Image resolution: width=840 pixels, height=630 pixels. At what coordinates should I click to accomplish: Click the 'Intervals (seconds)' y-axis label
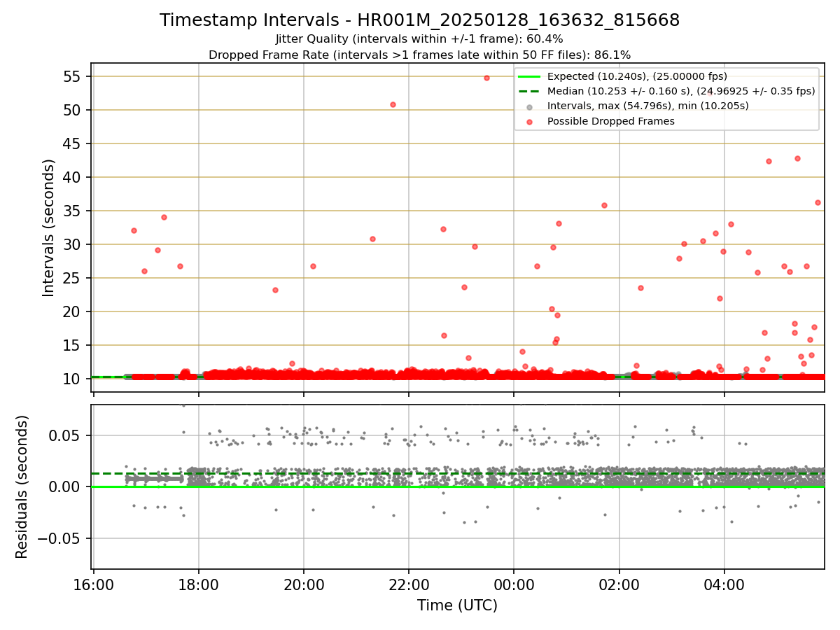tap(49, 227)
